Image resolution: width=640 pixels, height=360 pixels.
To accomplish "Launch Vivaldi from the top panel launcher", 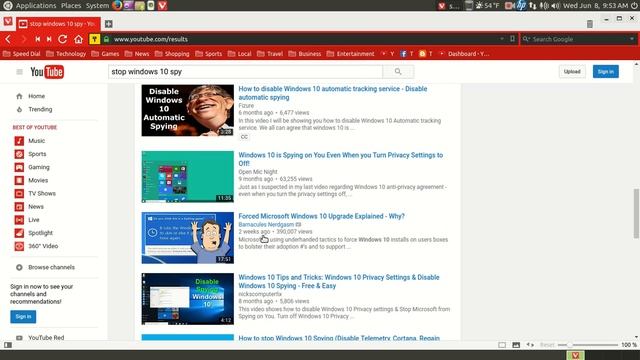I will coord(162,5).
